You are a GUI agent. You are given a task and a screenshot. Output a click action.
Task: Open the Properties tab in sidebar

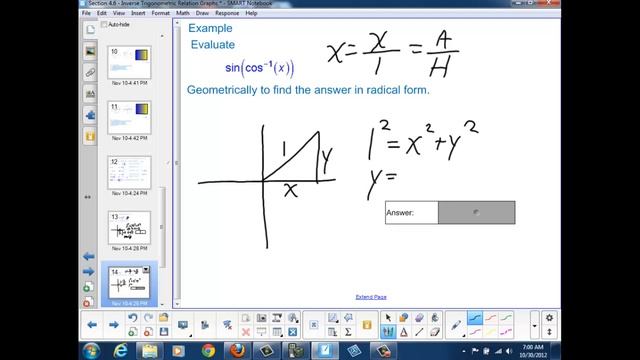point(90,94)
